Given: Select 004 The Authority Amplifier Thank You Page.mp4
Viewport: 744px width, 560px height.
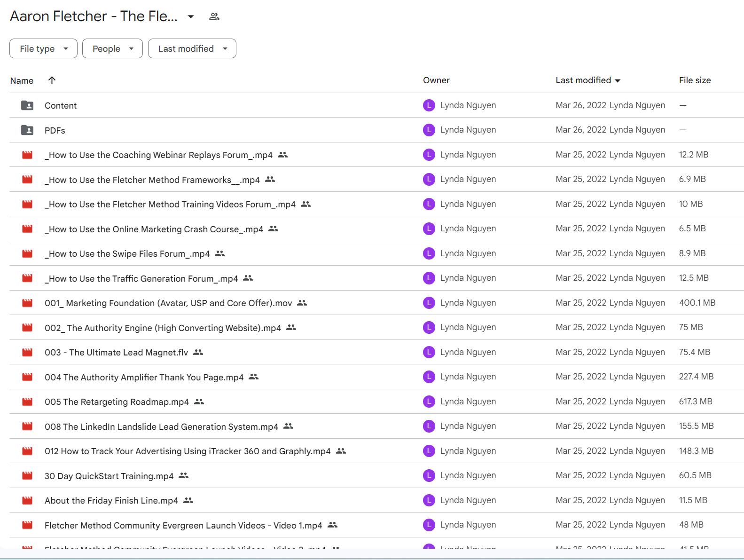Looking at the screenshot, I should coord(144,378).
